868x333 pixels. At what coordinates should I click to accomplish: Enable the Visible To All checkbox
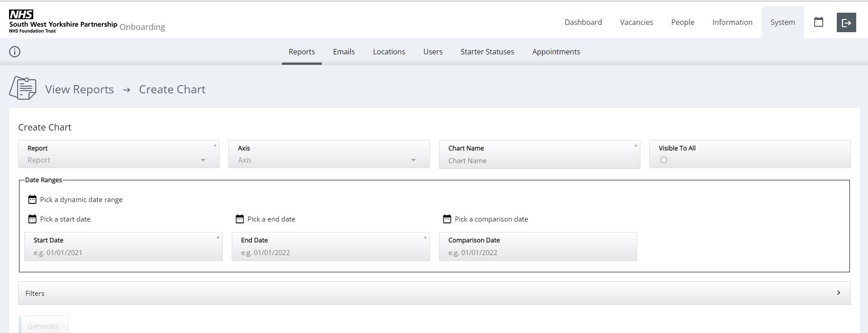pos(663,160)
